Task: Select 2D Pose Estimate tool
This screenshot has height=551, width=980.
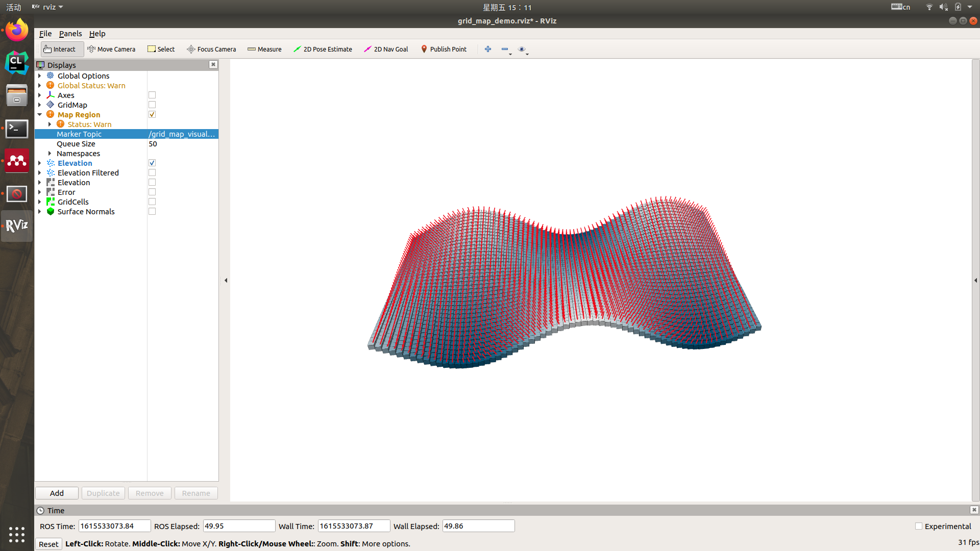Action: pyautogui.click(x=323, y=49)
